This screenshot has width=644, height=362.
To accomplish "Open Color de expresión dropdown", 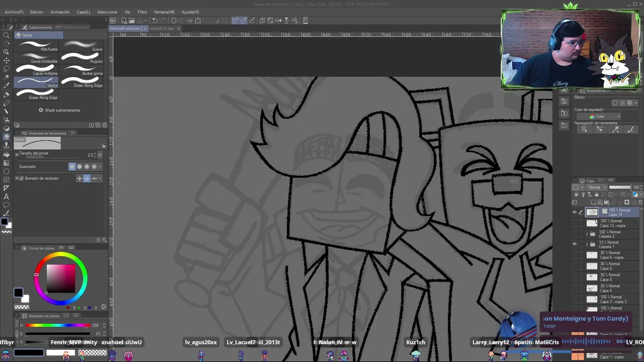I will click(599, 116).
